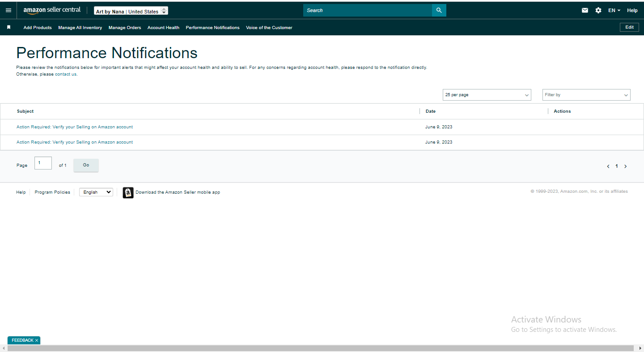Open the Help link in the top bar
Image resolution: width=644 pixels, height=352 pixels.
632,10
